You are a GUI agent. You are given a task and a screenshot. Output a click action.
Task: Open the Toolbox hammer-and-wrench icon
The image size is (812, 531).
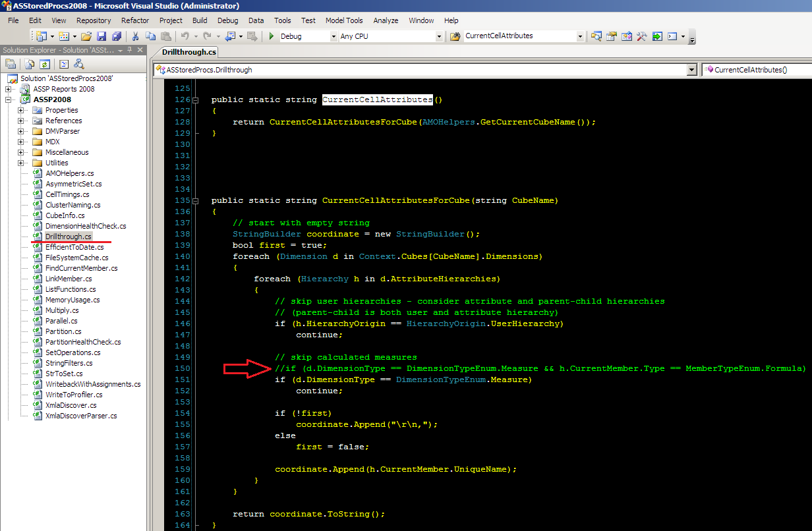642,36
